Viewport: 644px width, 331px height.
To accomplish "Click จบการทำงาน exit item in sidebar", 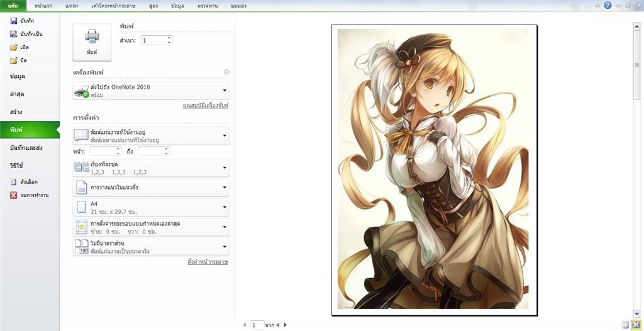I will coord(29,195).
